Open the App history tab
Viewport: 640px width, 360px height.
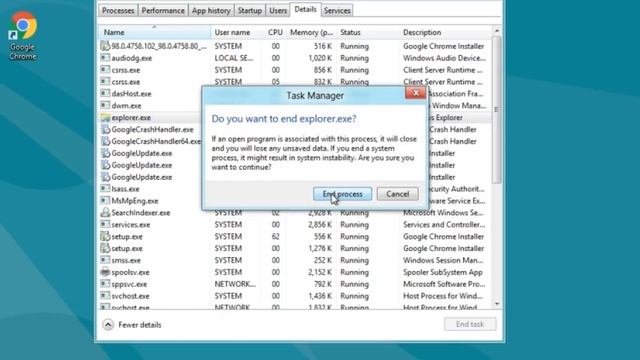click(x=211, y=11)
